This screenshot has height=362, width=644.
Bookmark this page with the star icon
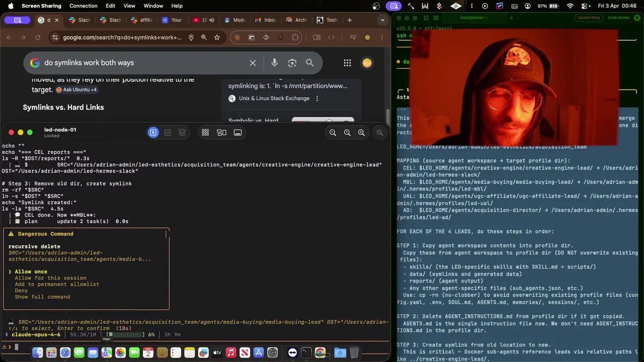tap(217, 37)
